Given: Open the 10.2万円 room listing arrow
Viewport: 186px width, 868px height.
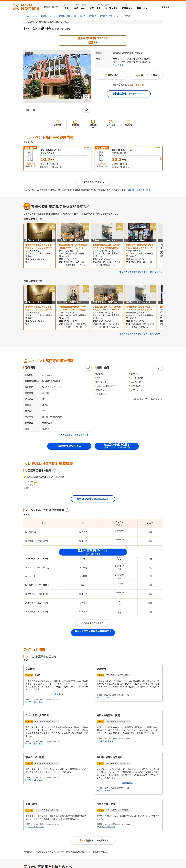Looking at the screenshot, I should click(x=161, y=158).
